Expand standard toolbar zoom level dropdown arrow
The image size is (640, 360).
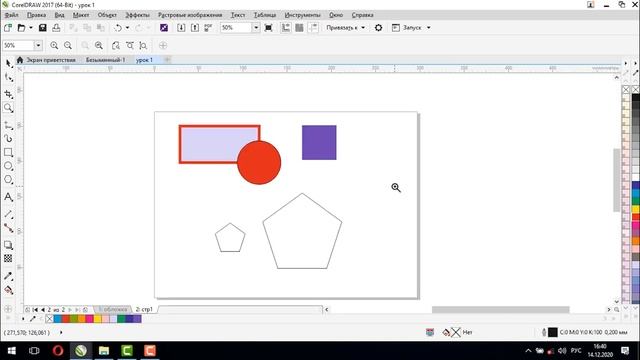256,28
